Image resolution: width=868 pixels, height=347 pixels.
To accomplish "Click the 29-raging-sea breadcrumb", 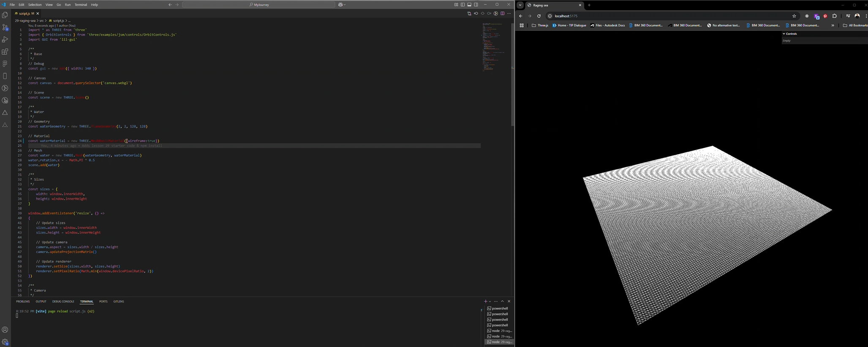I will coord(25,21).
